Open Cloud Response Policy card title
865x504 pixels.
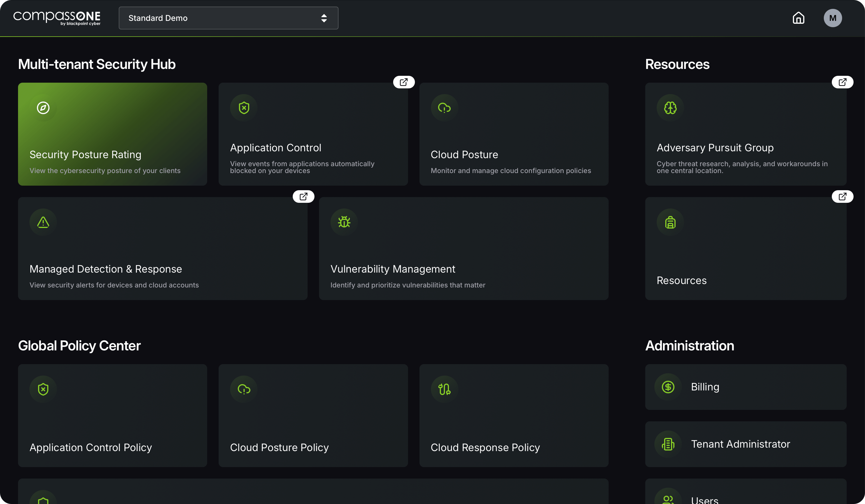485,447
